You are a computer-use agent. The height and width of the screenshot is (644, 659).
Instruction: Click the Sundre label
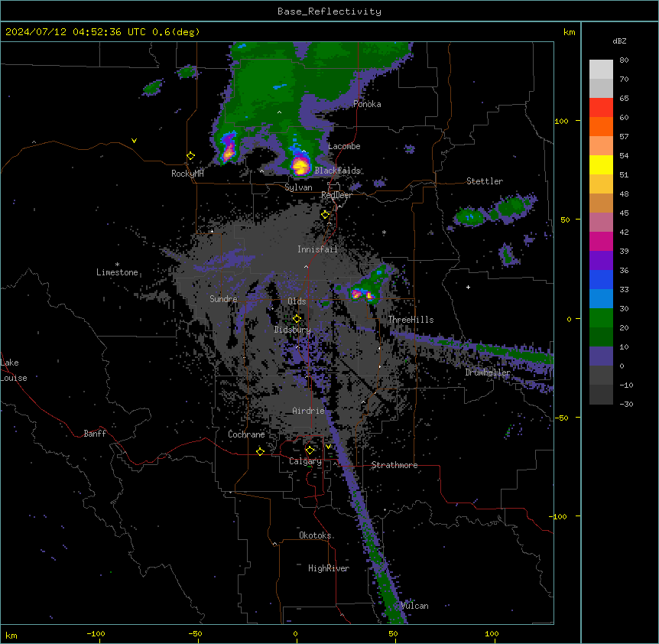[223, 299]
